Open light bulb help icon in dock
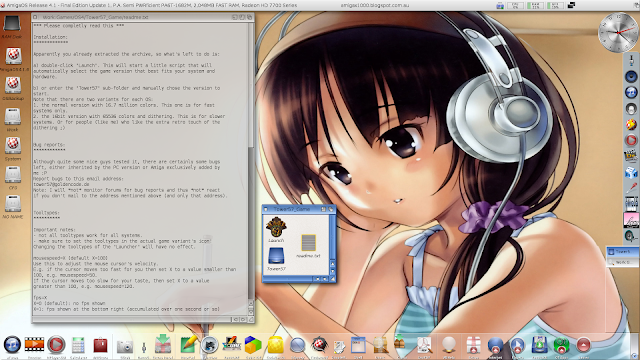The width and height of the screenshot is (640, 360). pos(449,345)
